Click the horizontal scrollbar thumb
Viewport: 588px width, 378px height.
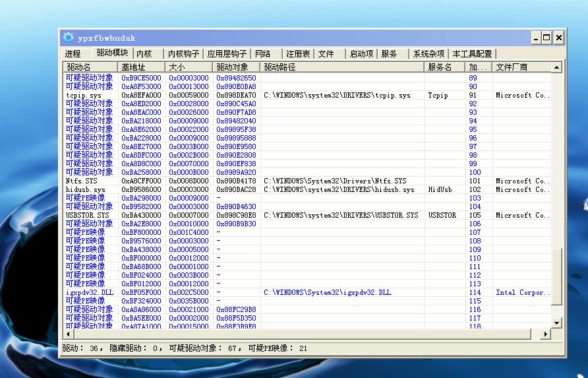[303, 334]
